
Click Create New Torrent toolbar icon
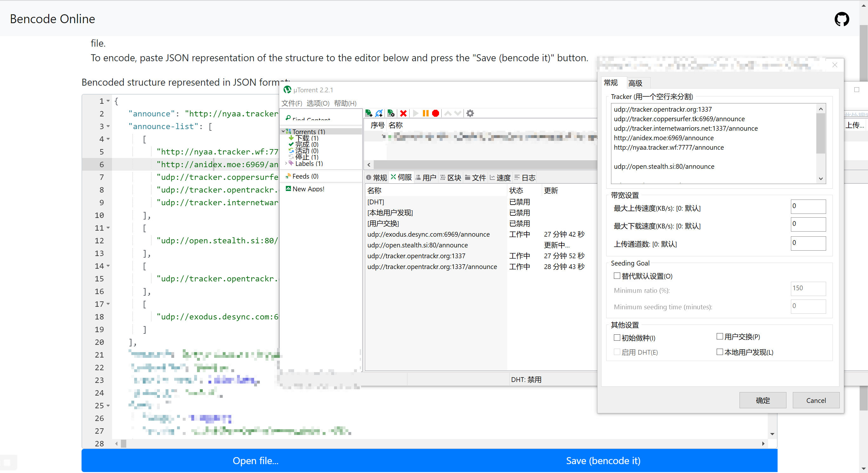pos(391,113)
